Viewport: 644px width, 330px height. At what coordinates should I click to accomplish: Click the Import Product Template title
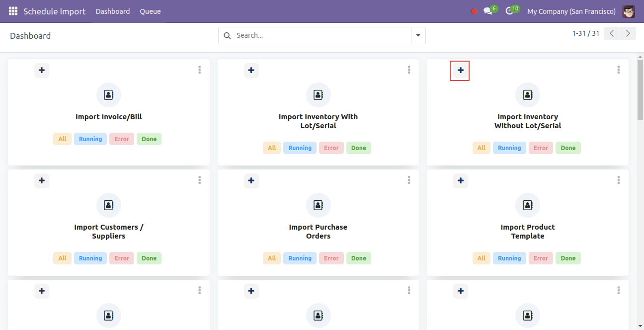(528, 232)
